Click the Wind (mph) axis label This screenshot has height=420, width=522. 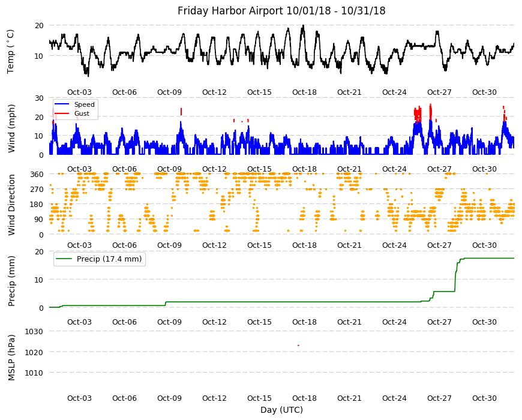click(11, 128)
